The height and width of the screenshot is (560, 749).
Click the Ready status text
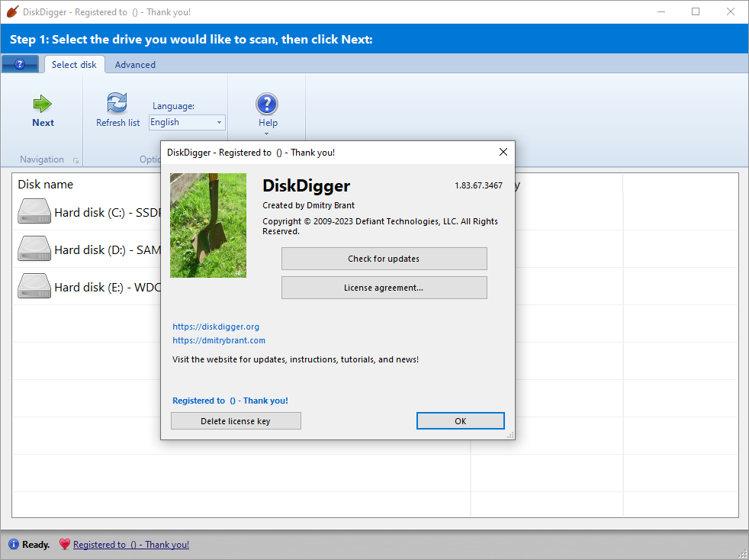tap(36, 545)
